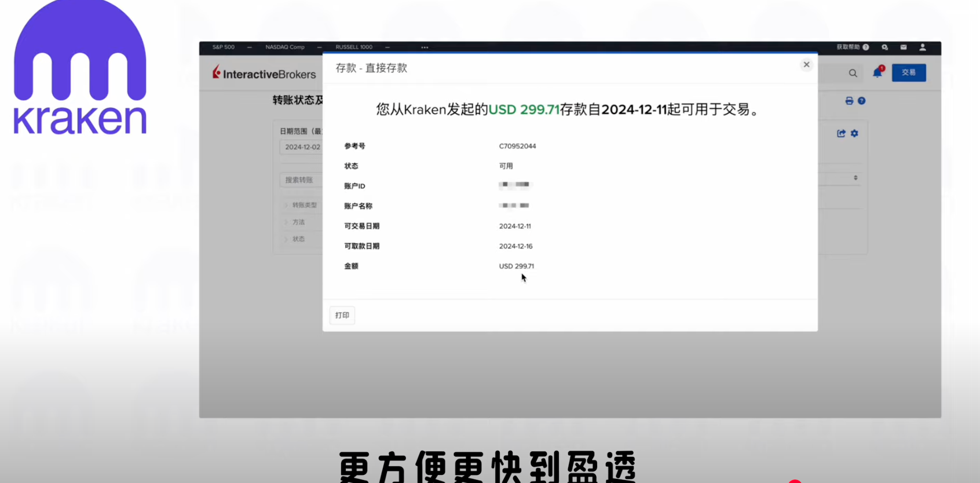Expand the 方法 filter
The height and width of the screenshot is (483, 980).
tap(295, 222)
